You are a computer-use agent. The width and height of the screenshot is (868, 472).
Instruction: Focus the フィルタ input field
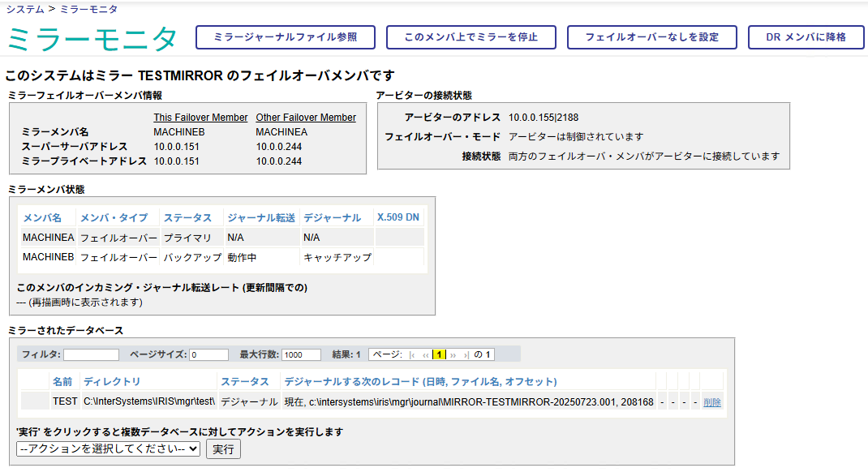click(91, 354)
